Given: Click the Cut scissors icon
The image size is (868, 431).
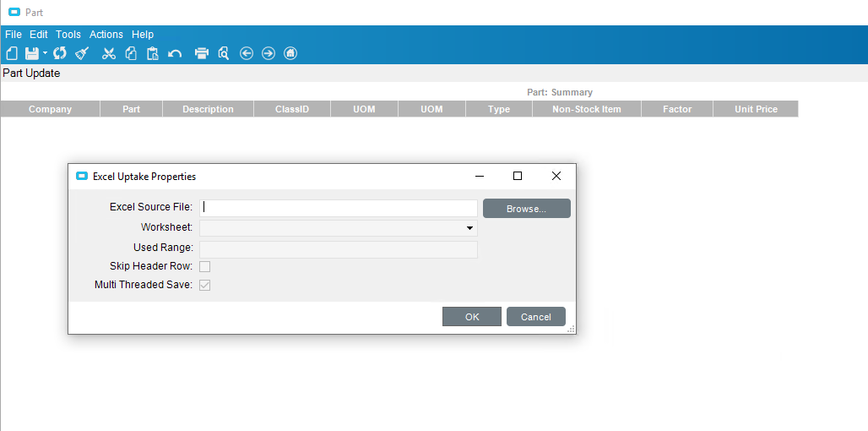Looking at the screenshot, I should click(109, 53).
